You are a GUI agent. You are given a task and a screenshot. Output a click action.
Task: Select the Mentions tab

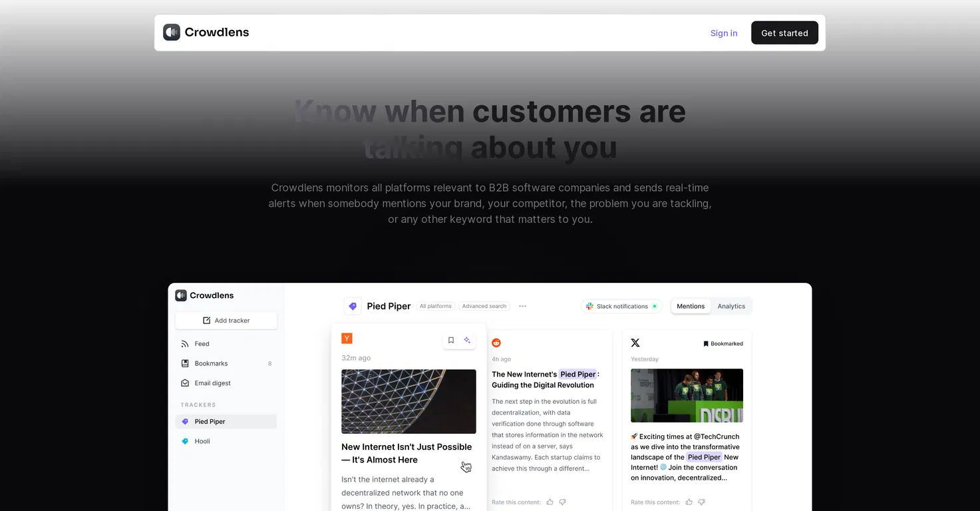pos(691,306)
